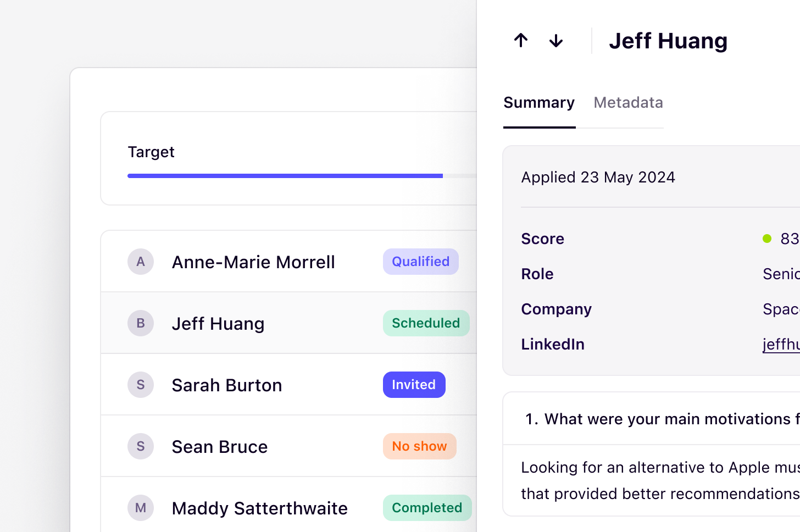Click the down arrow for next applicant
The height and width of the screenshot is (532, 800).
(556, 41)
